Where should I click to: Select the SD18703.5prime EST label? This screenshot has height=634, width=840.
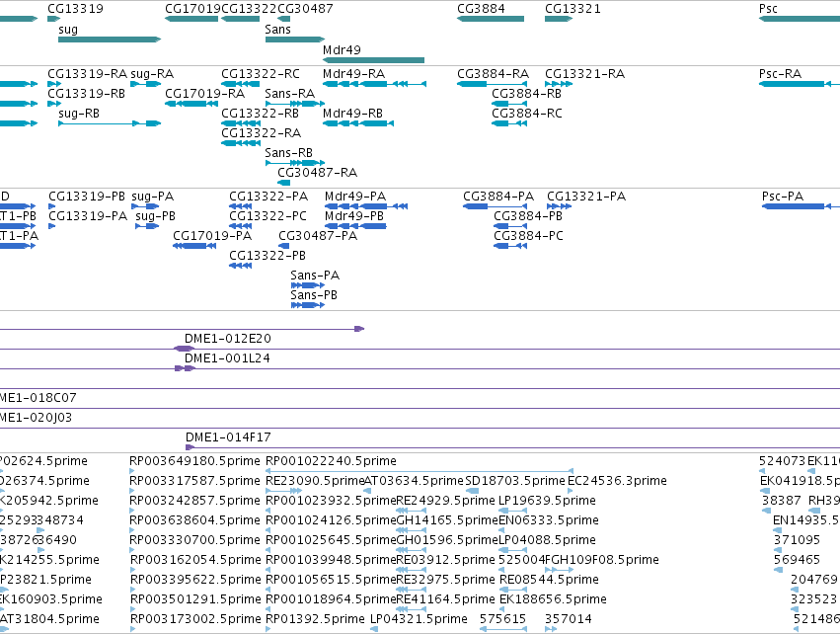[x=515, y=481]
